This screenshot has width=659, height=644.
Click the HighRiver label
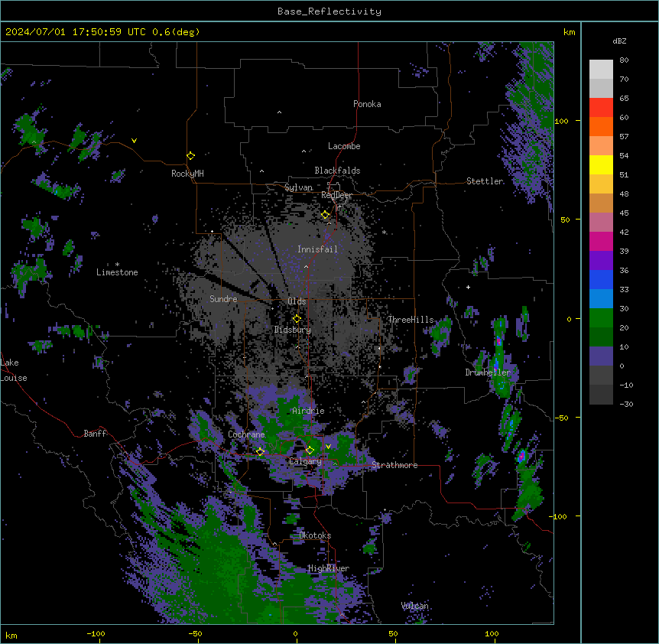(x=328, y=568)
